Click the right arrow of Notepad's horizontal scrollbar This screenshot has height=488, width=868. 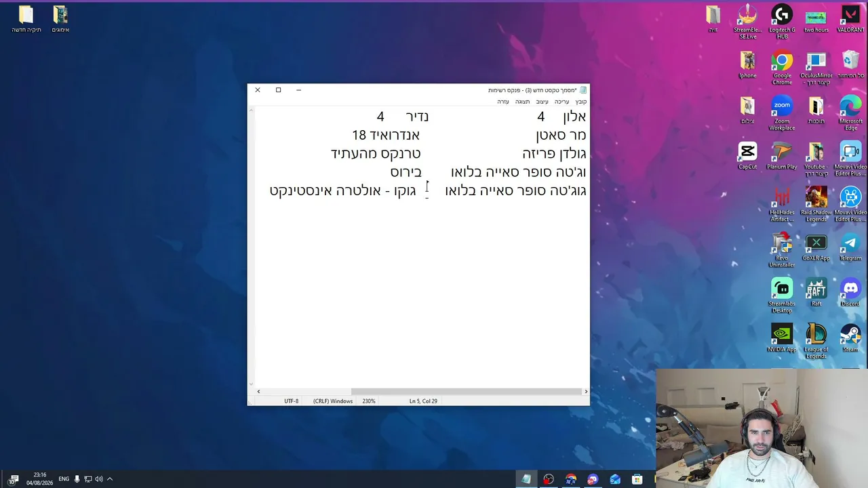pos(586,391)
